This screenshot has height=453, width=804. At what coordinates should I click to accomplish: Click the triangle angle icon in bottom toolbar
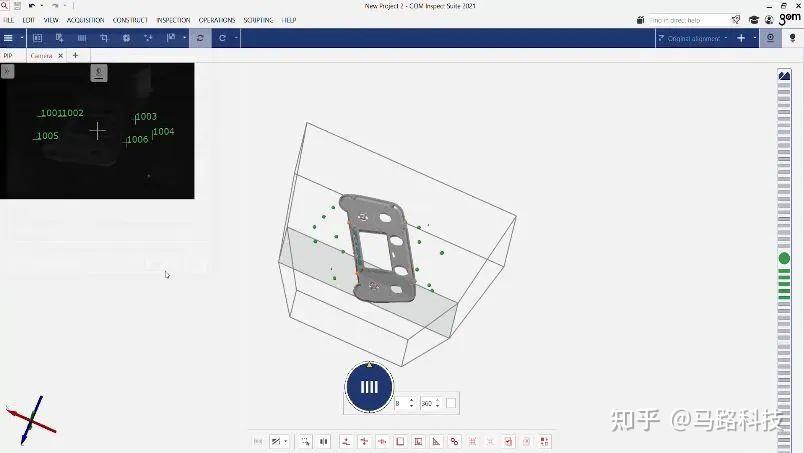coord(436,441)
